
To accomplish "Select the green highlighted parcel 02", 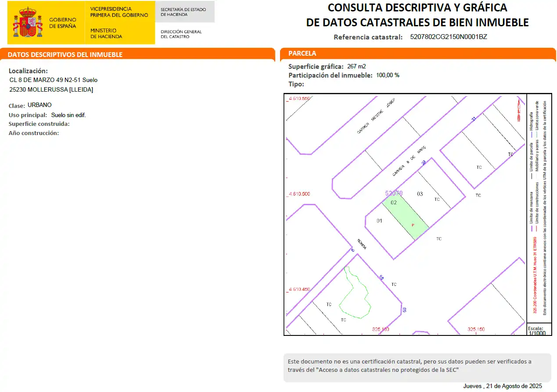I will pyautogui.click(x=406, y=217).
